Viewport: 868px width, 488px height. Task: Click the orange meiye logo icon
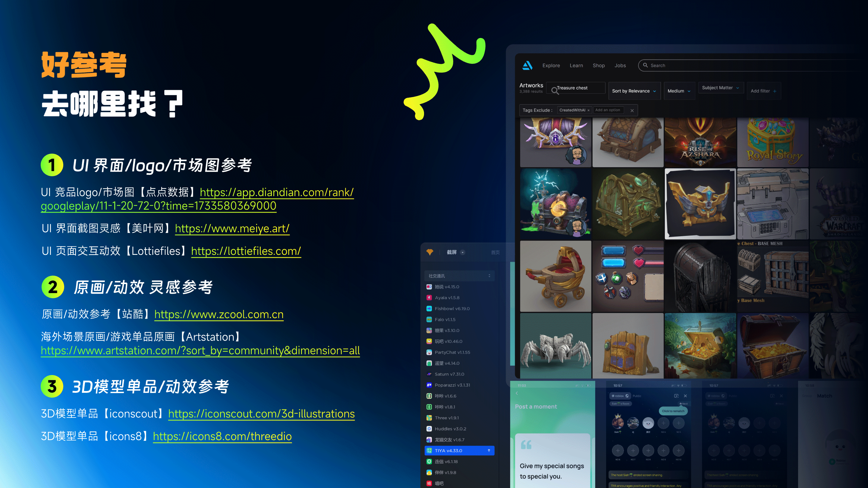[429, 252]
